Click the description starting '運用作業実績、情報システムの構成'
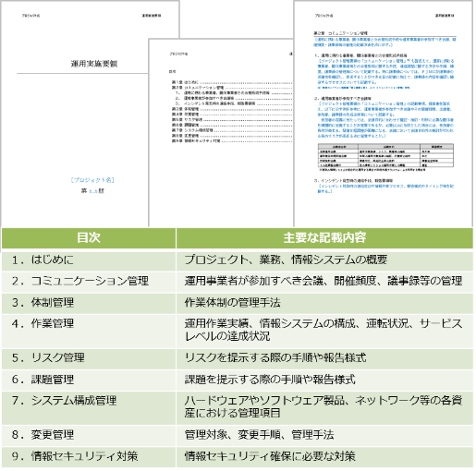This screenshot has width=476, height=471. pyautogui.click(x=323, y=330)
